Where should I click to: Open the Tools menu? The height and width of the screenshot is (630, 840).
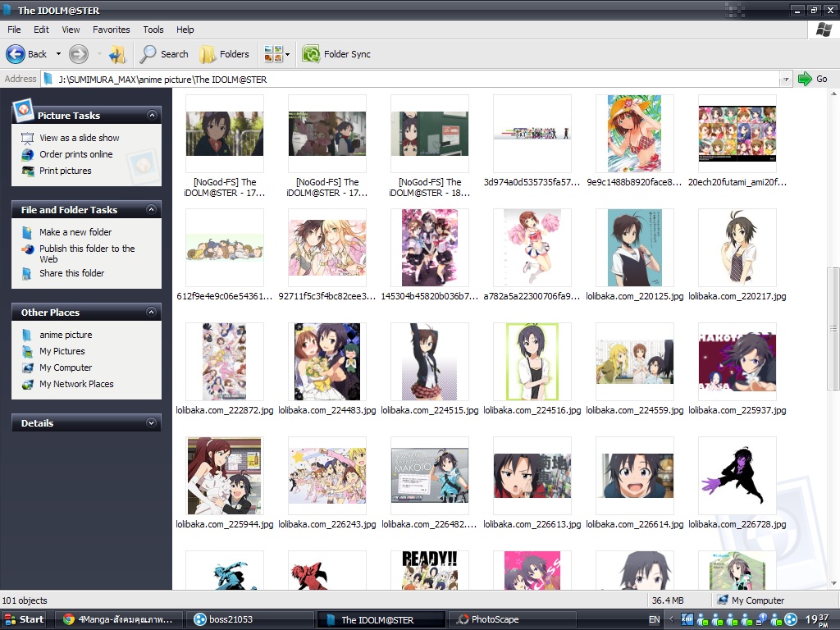[x=153, y=30]
